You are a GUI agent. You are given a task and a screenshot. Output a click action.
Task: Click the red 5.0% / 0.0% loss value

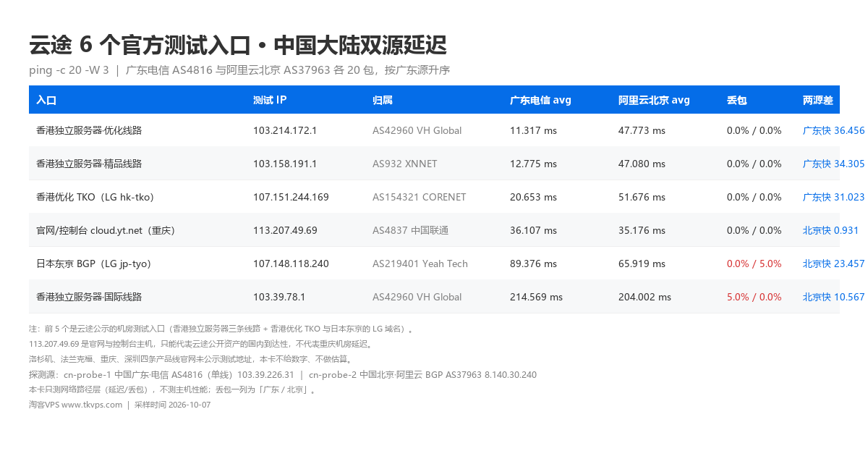(x=754, y=298)
